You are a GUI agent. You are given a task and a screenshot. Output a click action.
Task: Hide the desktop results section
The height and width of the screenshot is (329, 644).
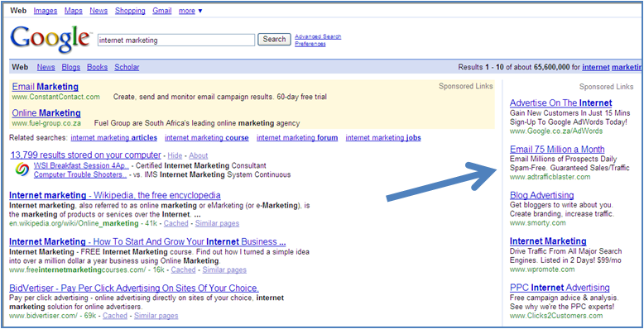175,156
